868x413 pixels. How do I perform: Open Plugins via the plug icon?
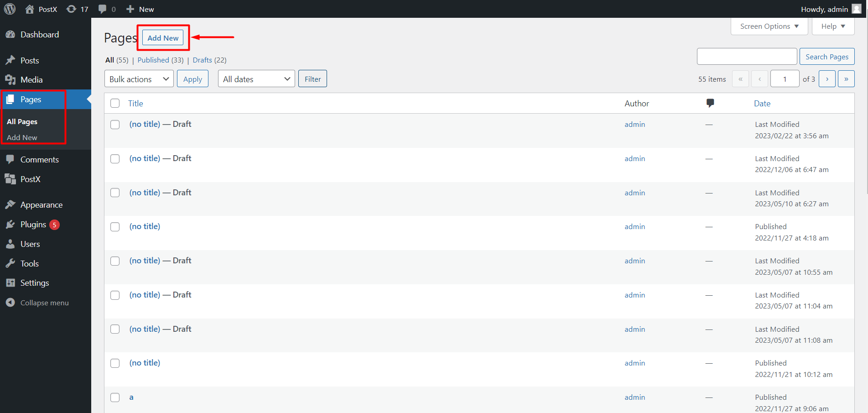pyautogui.click(x=10, y=225)
